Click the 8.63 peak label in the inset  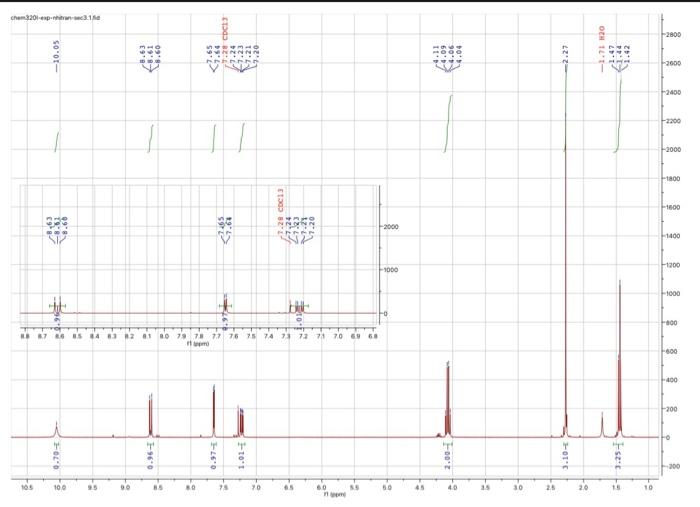click(x=50, y=227)
